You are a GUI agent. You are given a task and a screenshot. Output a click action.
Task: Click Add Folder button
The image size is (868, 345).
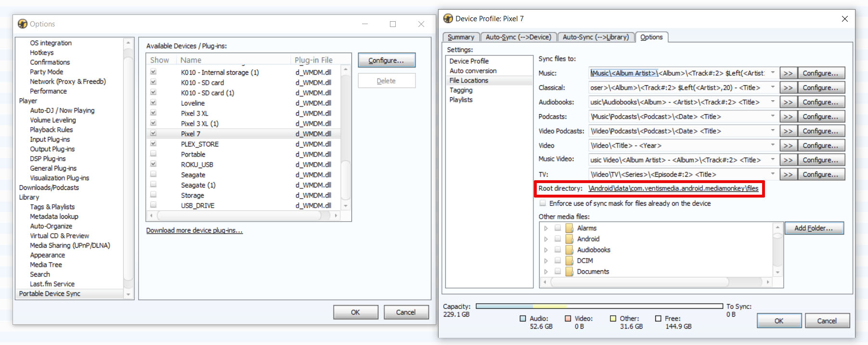[814, 228]
